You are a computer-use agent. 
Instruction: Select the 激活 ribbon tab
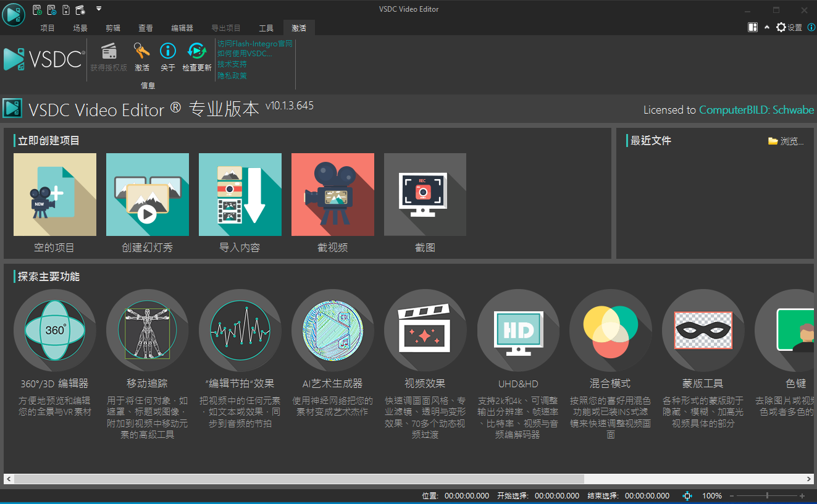(x=299, y=28)
